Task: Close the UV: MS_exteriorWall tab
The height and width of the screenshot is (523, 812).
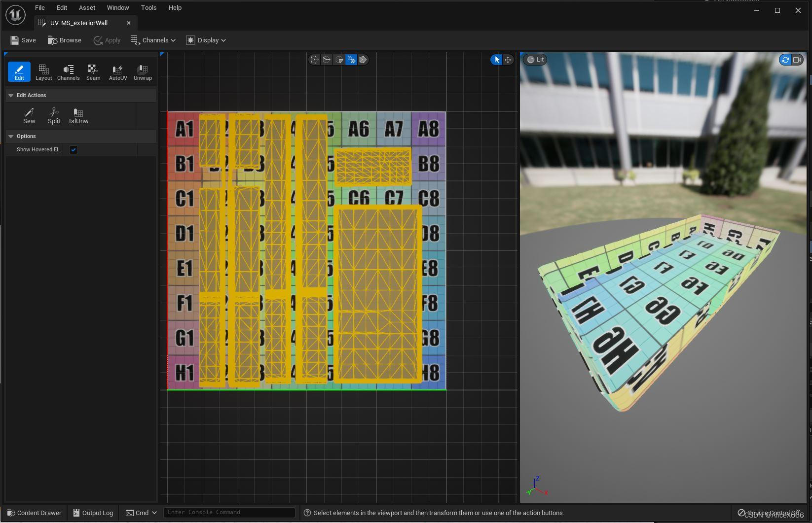Action: [129, 23]
